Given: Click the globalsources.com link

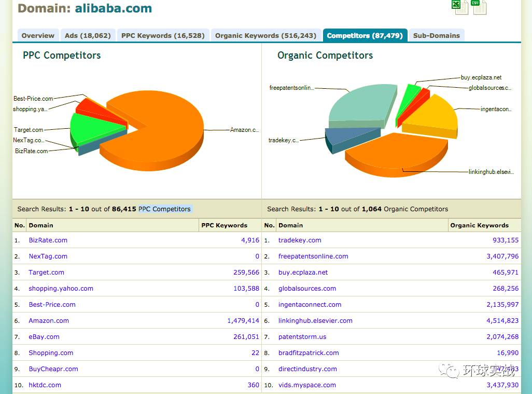Looking at the screenshot, I should click(x=307, y=289).
